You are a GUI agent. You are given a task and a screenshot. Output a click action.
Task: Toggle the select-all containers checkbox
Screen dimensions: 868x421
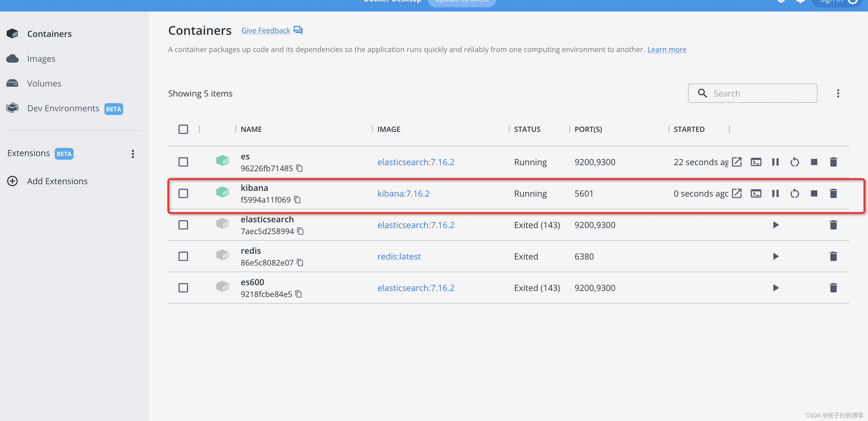pos(183,129)
